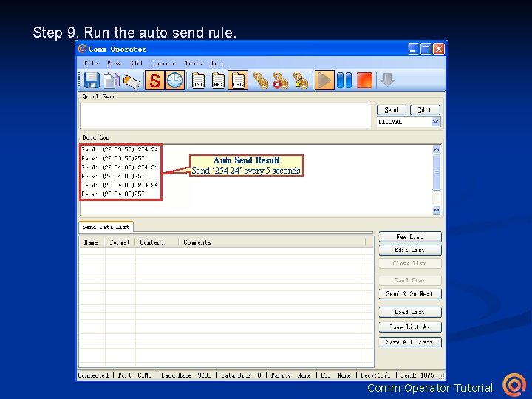Click the gray down arrow icon
The height and width of the screenshot is (399, 532).
[387, 81]
